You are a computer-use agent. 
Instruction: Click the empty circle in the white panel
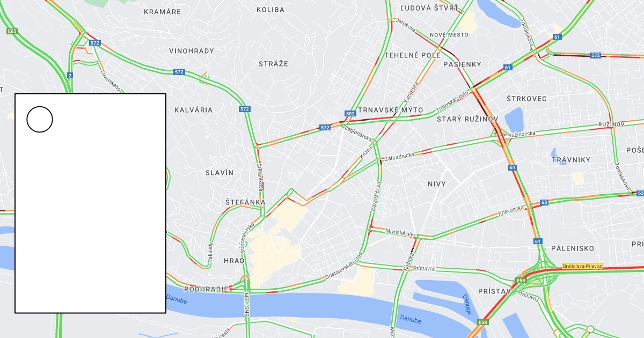(40, 119)
